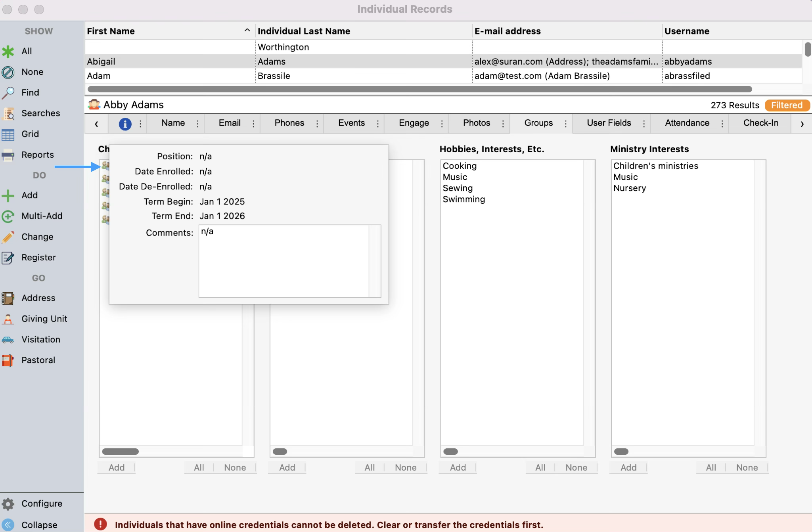Open the Searches icon
The width and height of the screenshot is (812, 532).
pos(8,113)
